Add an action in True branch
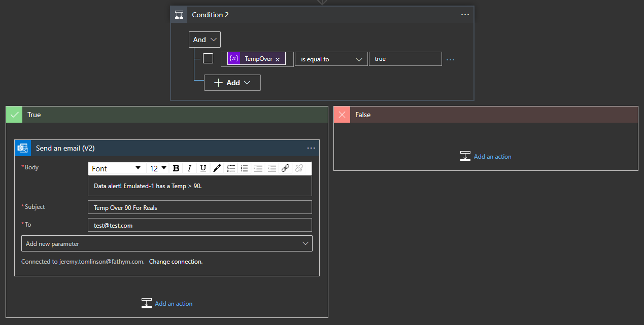Screen dimensions: 644x325 [x=167, y=304]
